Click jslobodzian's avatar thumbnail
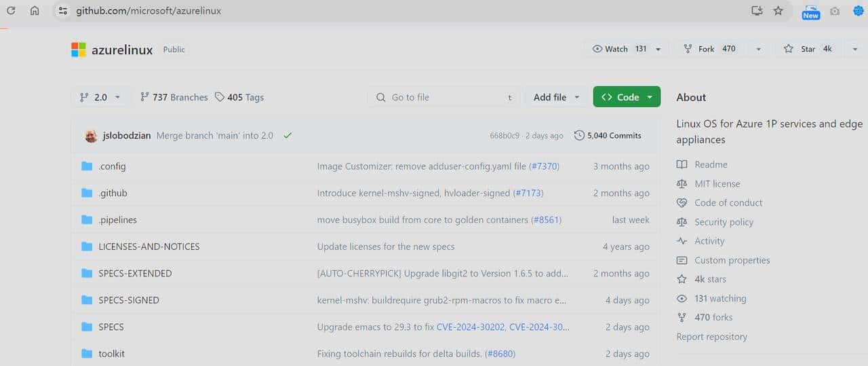 tap(91, 136)
